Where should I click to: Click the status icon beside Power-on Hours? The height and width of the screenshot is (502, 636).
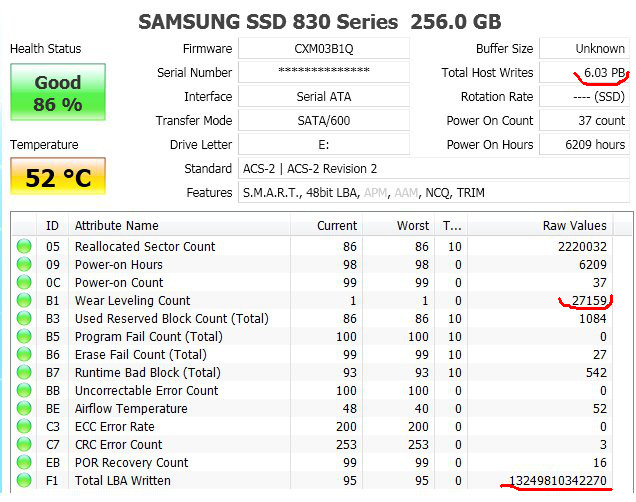24,265
